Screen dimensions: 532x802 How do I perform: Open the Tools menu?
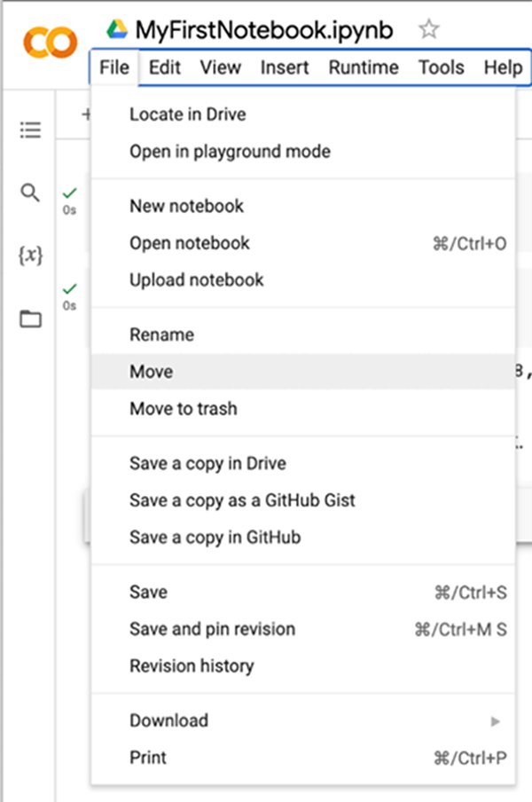[441, 67]
